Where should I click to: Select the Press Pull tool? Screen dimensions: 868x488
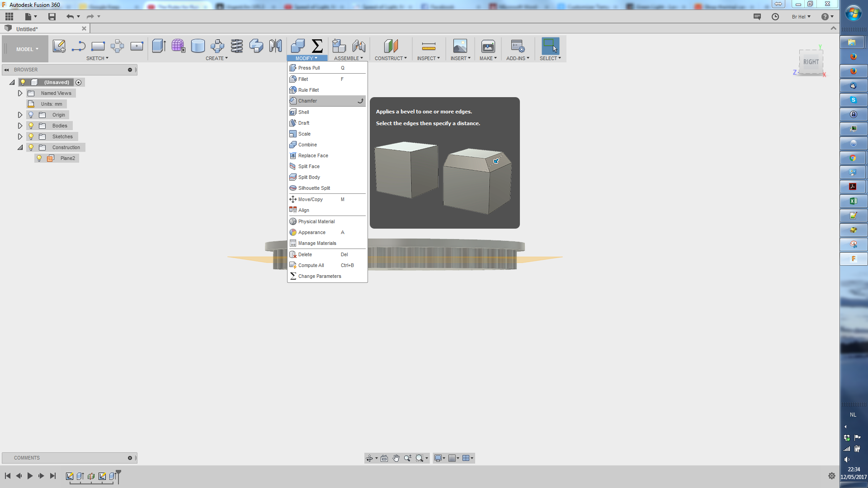tap(309, 67)
